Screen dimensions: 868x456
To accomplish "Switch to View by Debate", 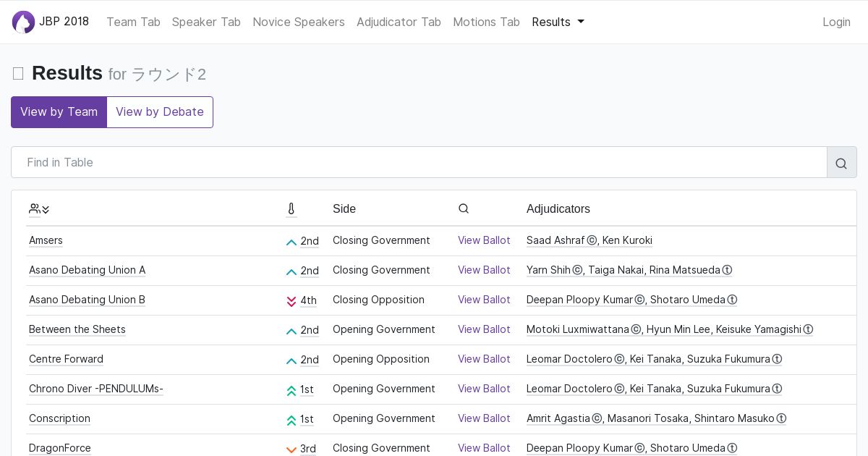I will pyautogui.click(x=160, y=112).
